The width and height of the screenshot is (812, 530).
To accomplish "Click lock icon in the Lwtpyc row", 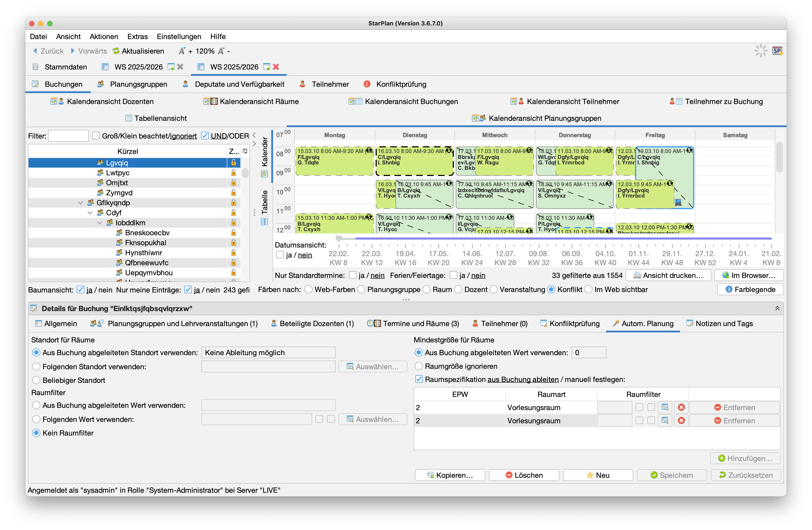I will click(233, 173).
